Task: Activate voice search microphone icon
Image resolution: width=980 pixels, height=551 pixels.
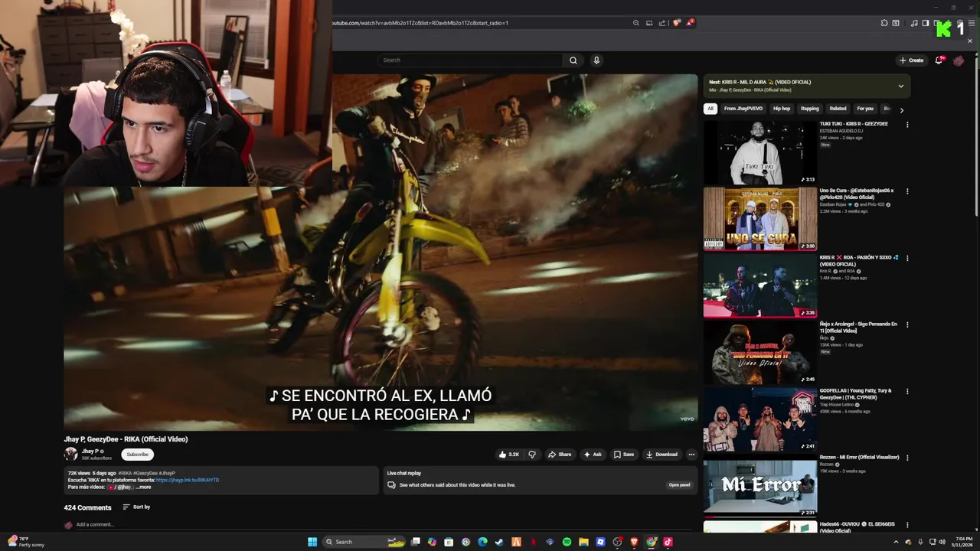Action: coord(596,60)
